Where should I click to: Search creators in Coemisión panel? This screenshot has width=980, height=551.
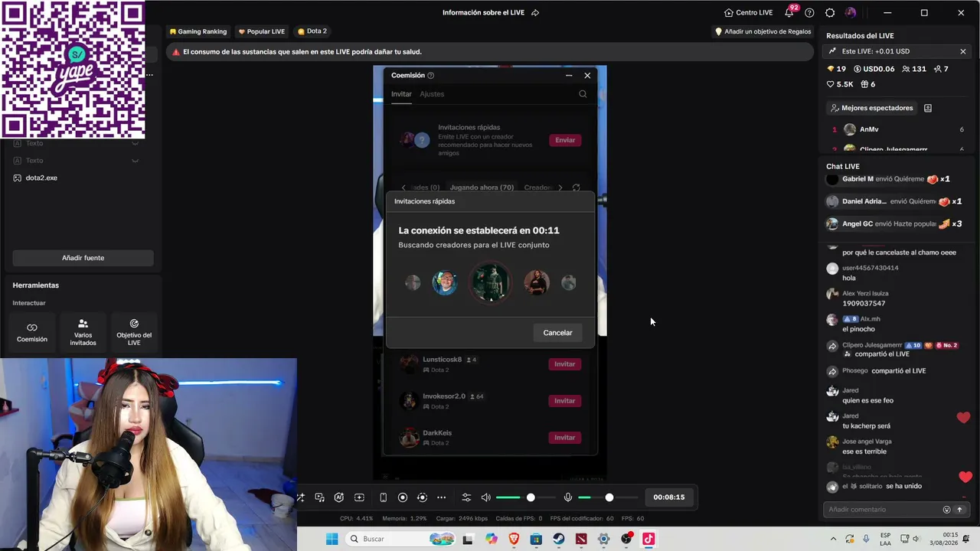point(583,94)
